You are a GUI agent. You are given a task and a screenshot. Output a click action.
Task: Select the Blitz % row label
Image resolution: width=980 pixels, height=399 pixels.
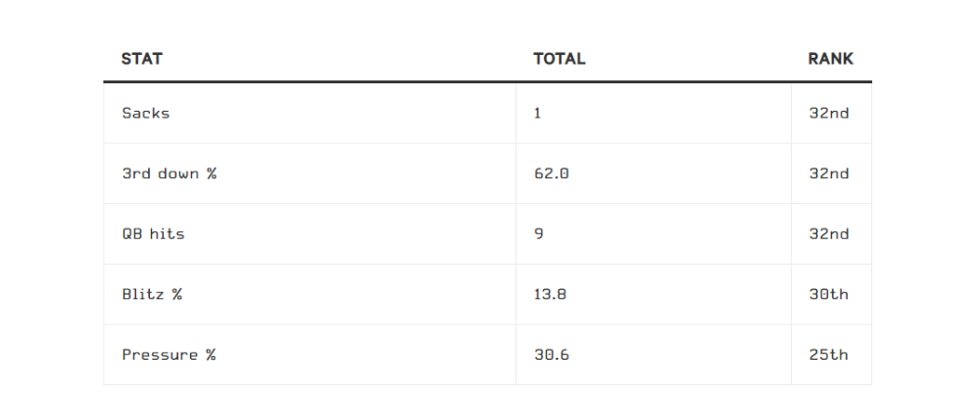(x=152, y=294)
